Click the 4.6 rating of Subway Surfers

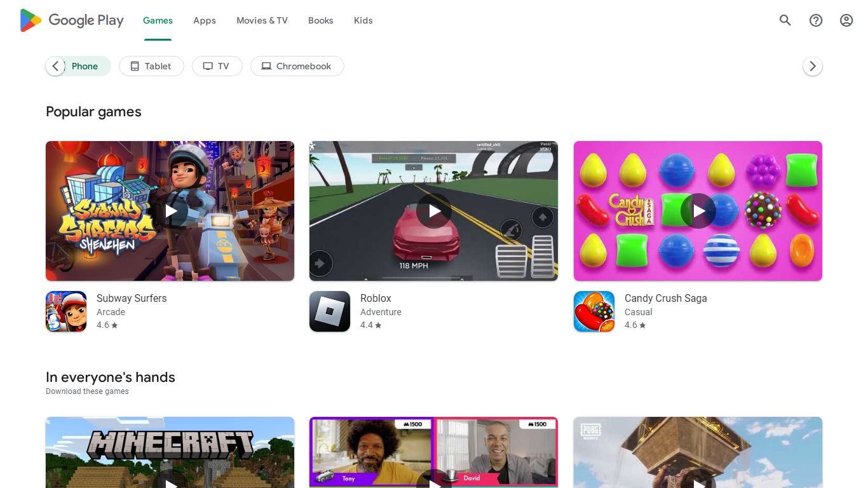click(x=107, y=325)
